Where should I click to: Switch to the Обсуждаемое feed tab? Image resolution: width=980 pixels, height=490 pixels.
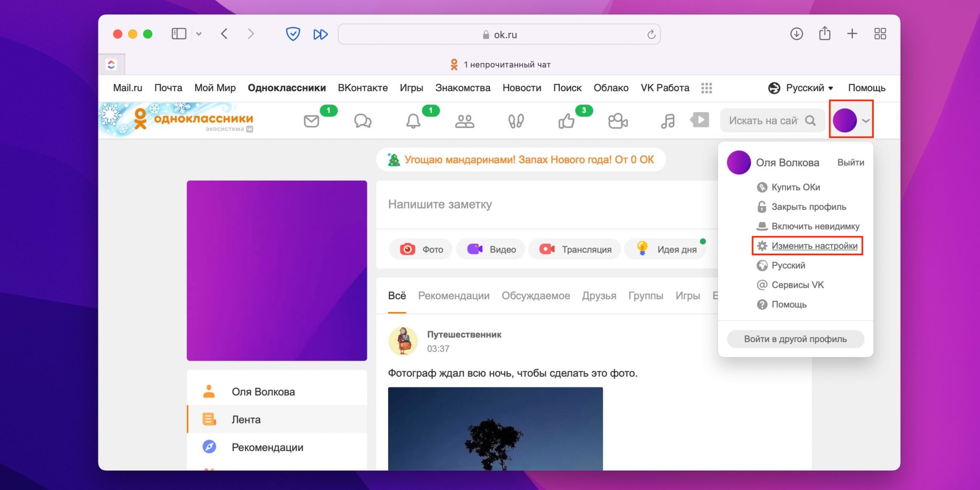point(535,296)
